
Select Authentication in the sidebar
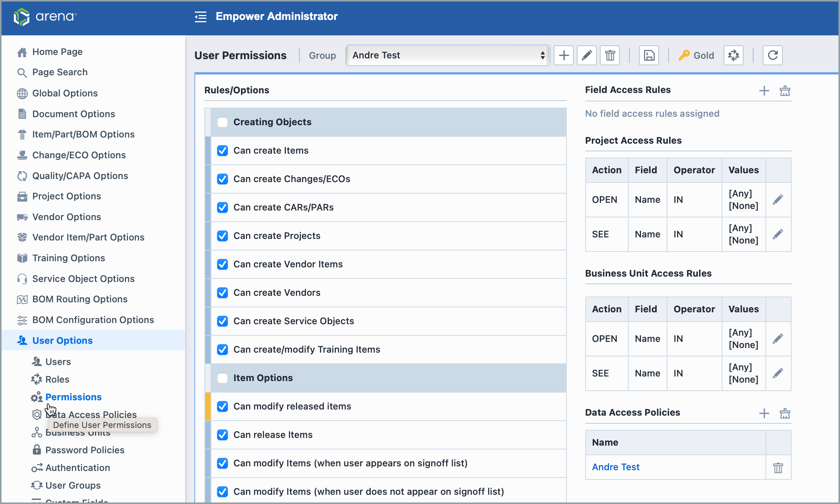click(77, 468)
